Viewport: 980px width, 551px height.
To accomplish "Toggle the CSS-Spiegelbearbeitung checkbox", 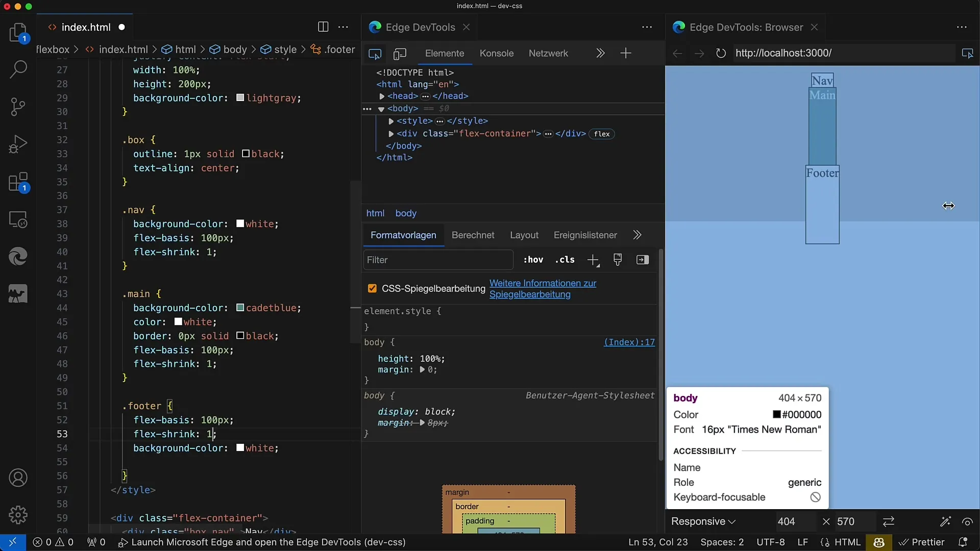I will 372,288.
